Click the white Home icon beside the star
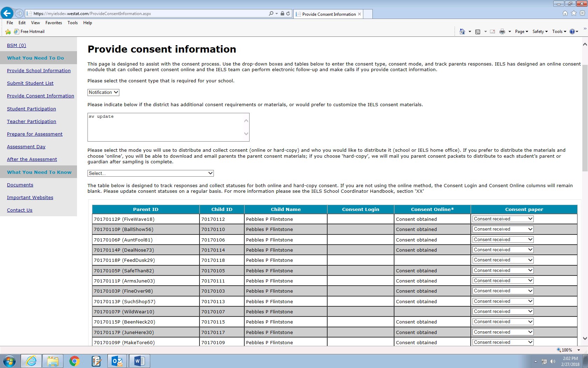 (x=565, y=13)
